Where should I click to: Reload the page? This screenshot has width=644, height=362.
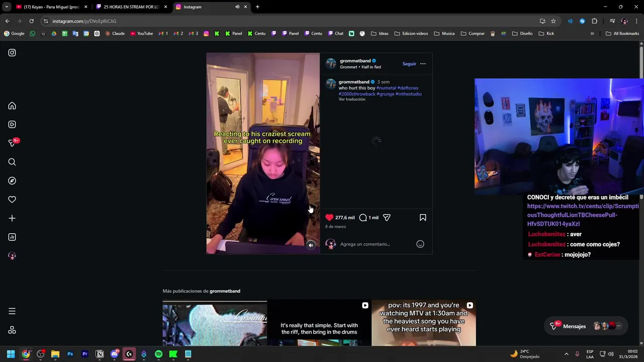point(31,21)
